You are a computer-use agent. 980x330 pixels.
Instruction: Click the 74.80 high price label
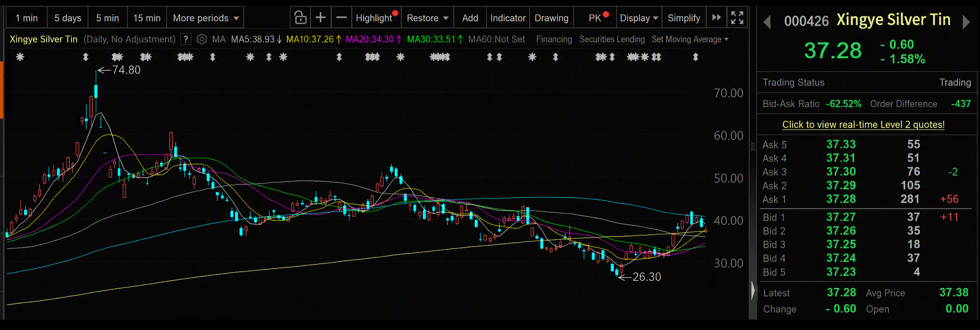[x=126, y=70]
